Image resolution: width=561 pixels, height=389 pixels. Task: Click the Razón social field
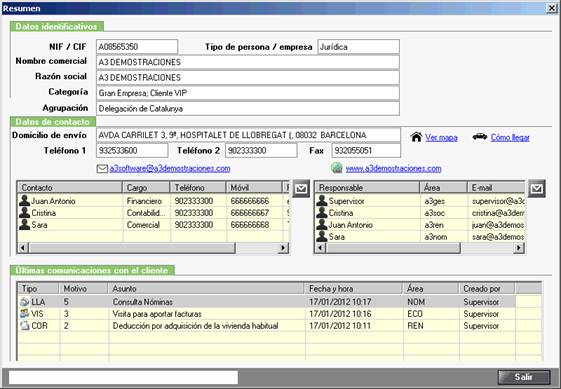pyautogui.click(x=248, y=77)
